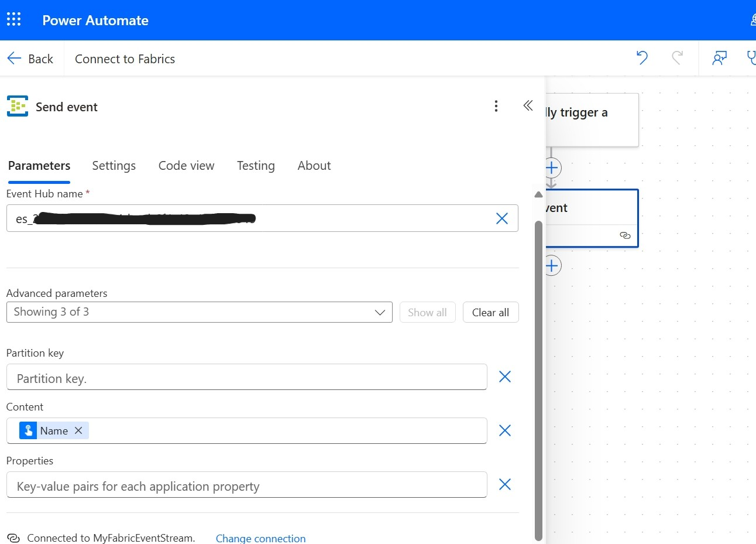This screenshot has height=544, width=756.
Task: Open the Microsoft 365 app launcher waffle
Action: coord(14,19)
